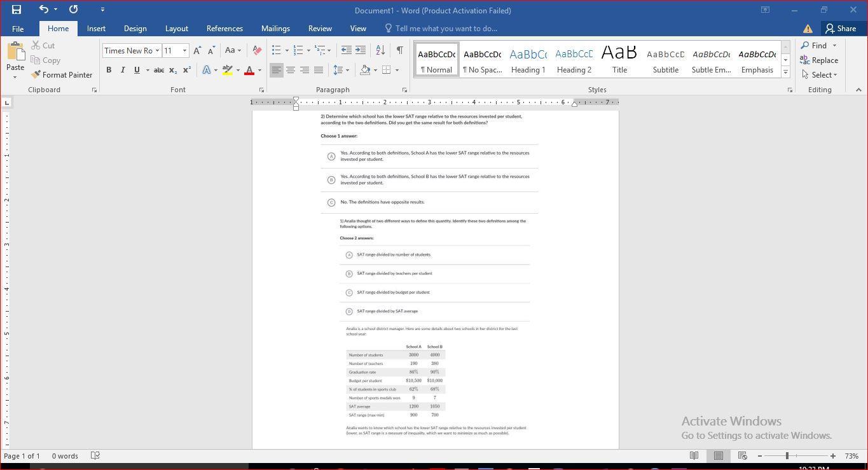Open the Insert tab
This screenshot has height=470, width=868.
click(x=96, y=29)
